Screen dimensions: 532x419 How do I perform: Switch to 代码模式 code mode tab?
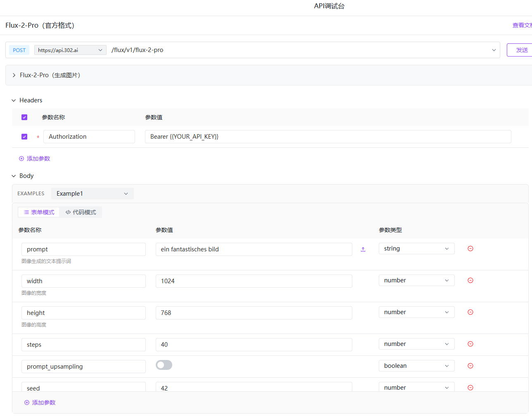(81, 212)
